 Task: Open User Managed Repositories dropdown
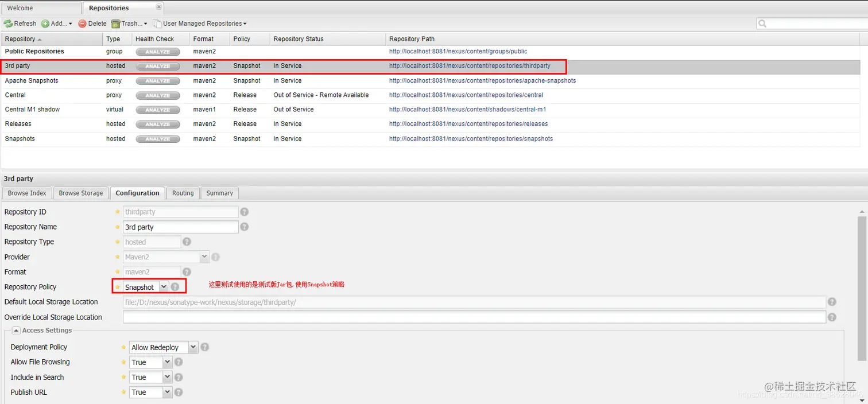(200, 24)
